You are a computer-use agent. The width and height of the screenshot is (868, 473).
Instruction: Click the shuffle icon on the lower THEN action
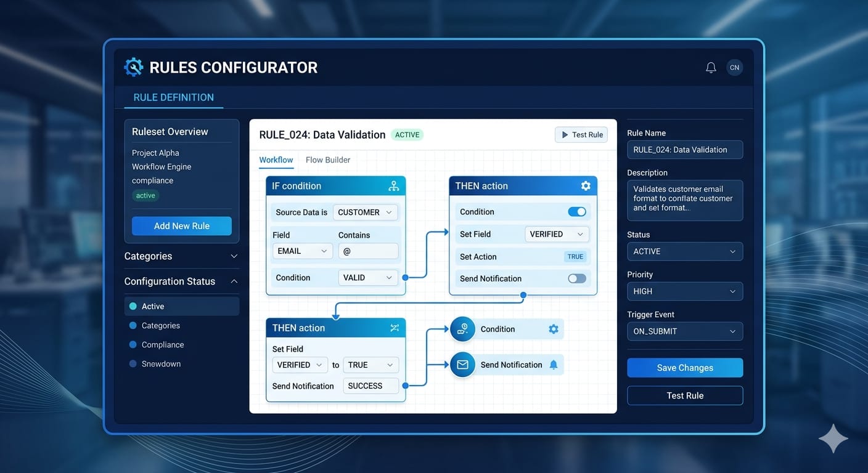395,328
